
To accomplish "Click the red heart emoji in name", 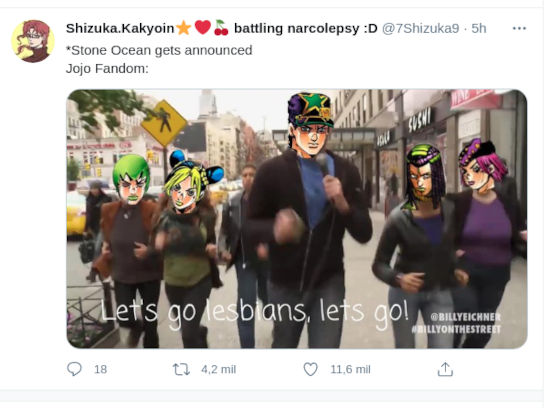I will click(x=202, y=27).
